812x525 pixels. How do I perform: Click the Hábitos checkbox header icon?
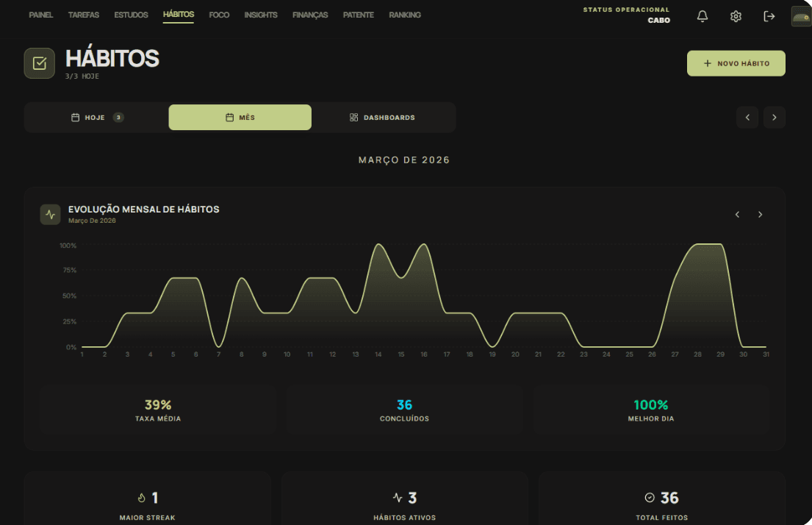point(40,63)
